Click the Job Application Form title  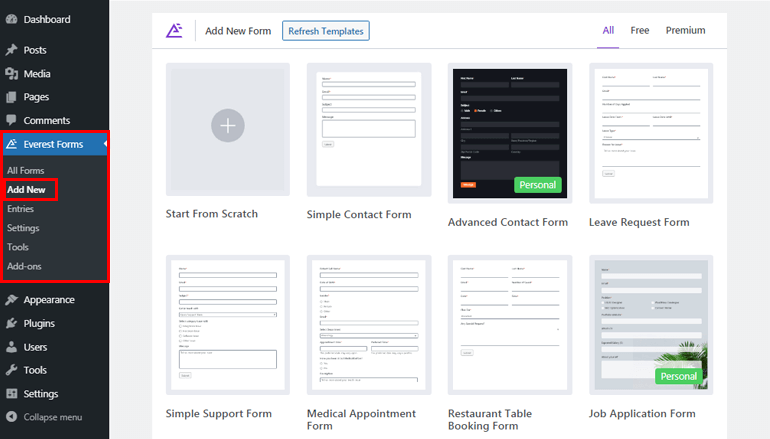click(x=642, y=413)
